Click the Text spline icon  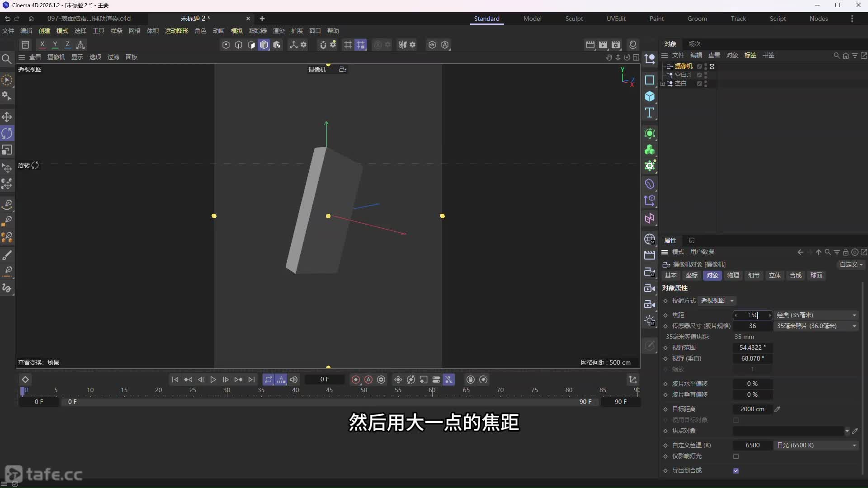click(x=650, y=113)
